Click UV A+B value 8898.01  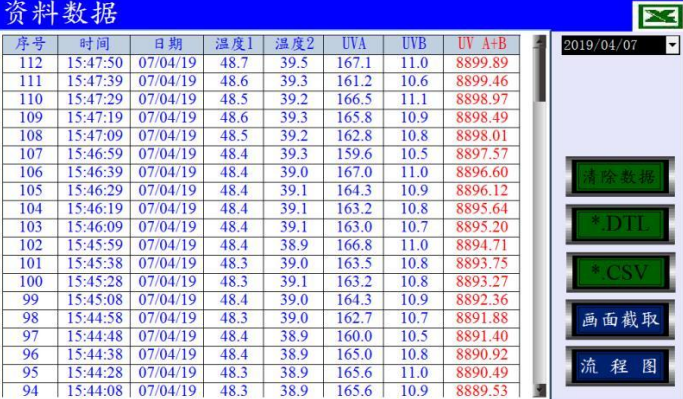[x=482, y=136]
